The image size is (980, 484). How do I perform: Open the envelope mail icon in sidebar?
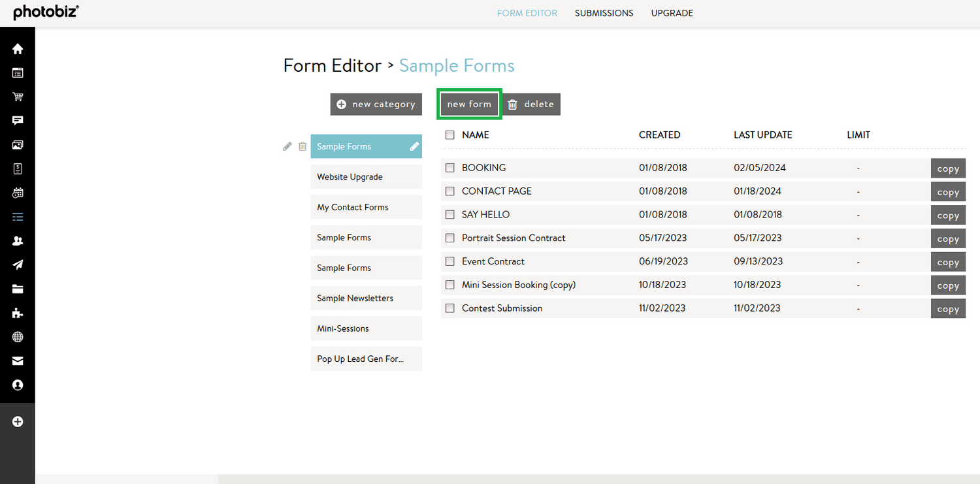18,361
